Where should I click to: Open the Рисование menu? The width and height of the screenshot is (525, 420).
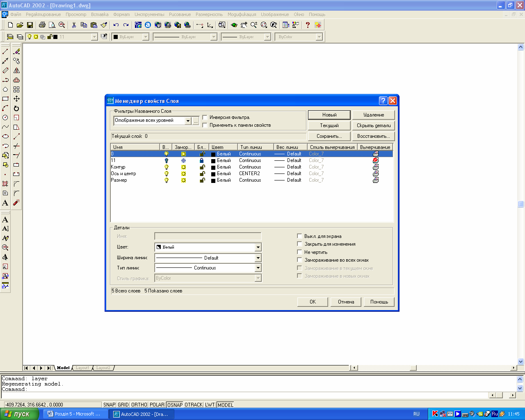point(180,14)
